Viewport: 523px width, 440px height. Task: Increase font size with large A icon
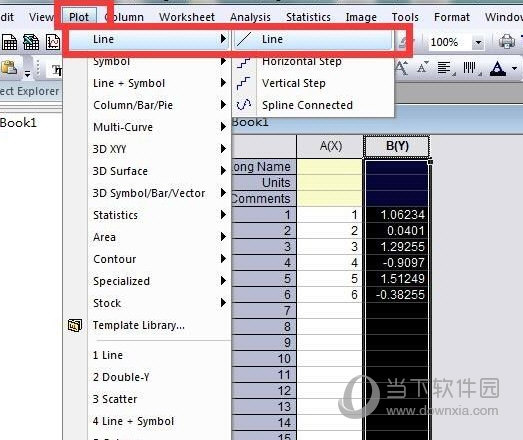pyautogui.click(x=401, y=68)
